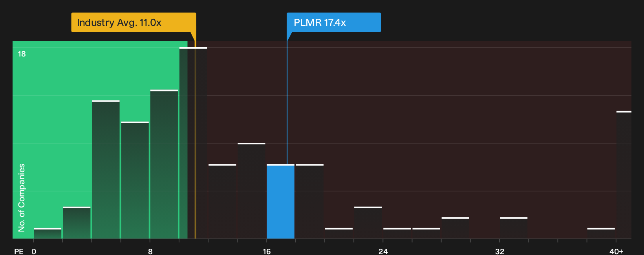Click the bar just right of PE 8
The image size is (644, 255).
[164, 164]
